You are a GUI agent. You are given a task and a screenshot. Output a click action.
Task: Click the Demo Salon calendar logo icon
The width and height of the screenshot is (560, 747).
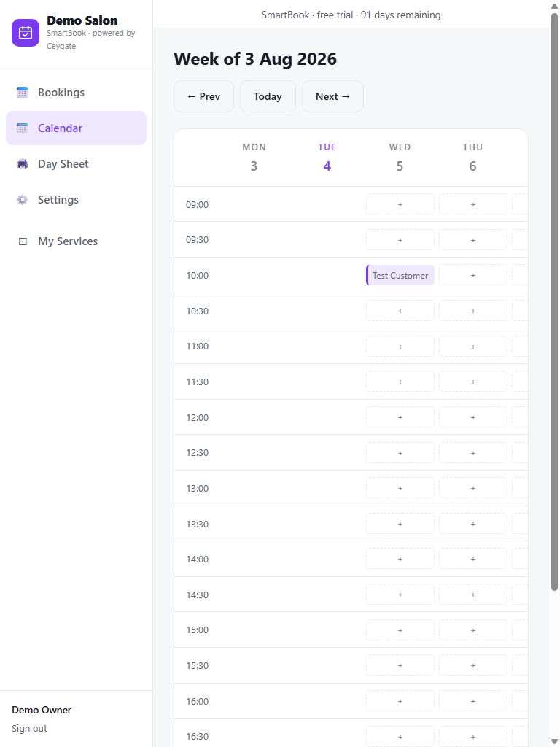(x=26, y=33)
